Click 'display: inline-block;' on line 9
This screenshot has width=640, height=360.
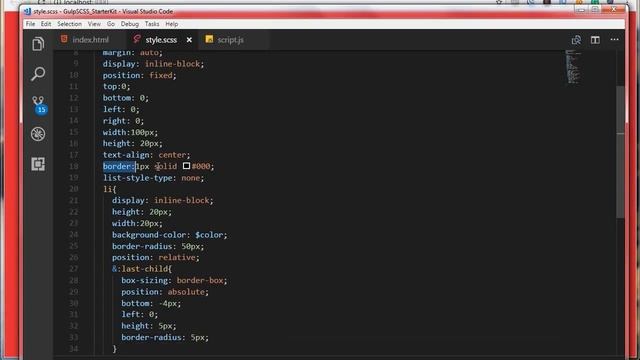coord(153,64)
